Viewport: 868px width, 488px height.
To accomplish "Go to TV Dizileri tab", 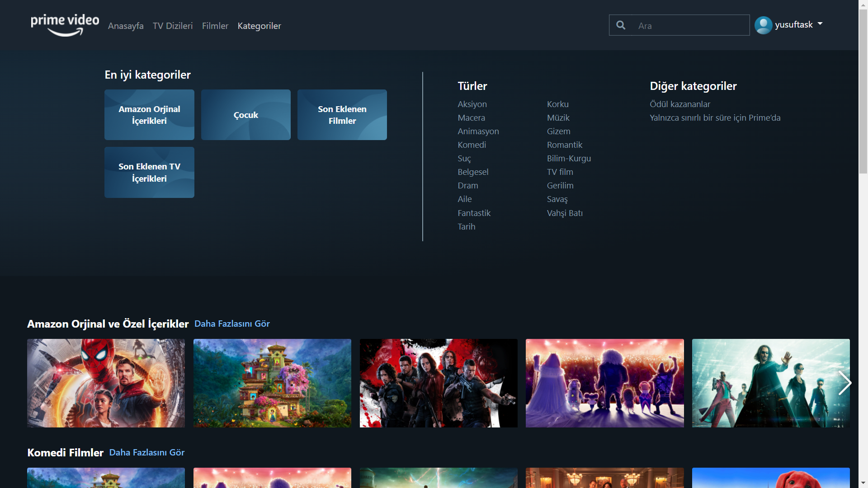I will pos(173,26).
